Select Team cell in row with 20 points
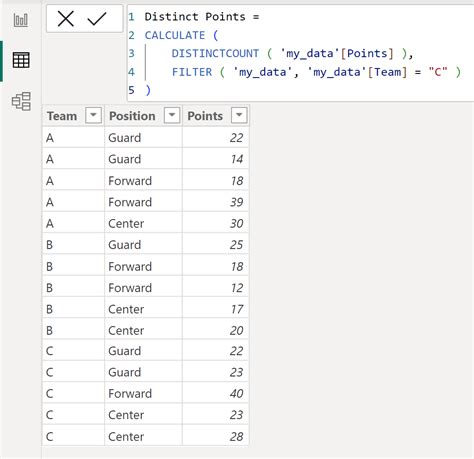Viewport: 474px width, 459px height. [x=73, y=330]
